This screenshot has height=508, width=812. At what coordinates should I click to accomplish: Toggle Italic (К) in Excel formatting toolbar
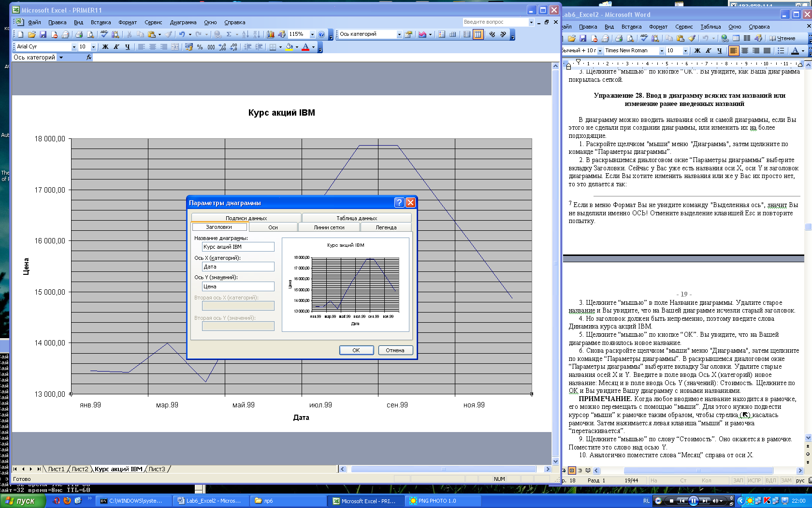pos(116,47)
